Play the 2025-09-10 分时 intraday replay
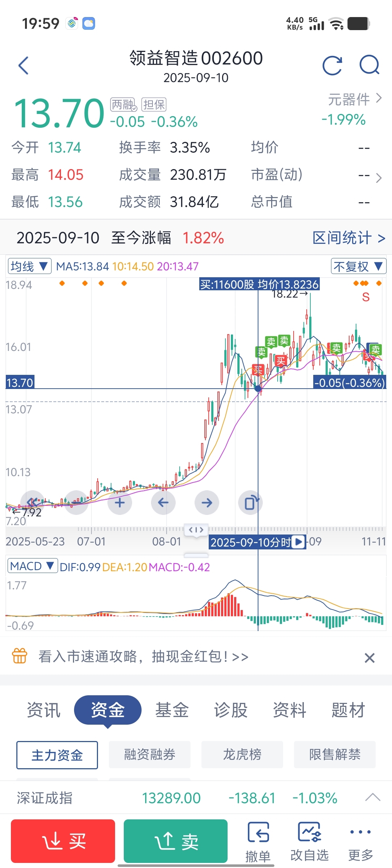This screenshot has height=868, width=392. [x=299, y=542]
